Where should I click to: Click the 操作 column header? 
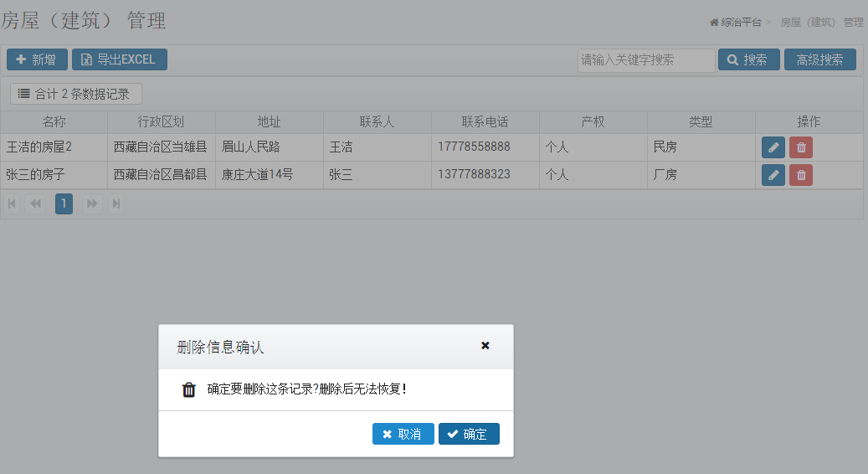pos(809,121)
